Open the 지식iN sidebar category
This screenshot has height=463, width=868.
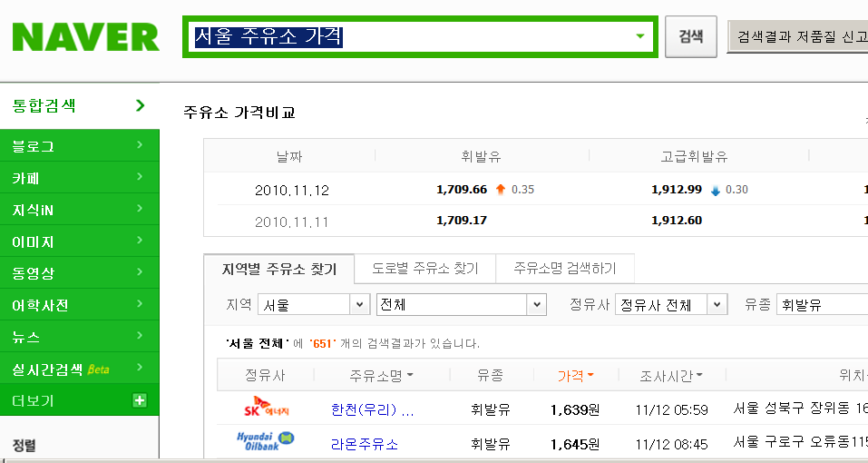(x=80, y=210)
